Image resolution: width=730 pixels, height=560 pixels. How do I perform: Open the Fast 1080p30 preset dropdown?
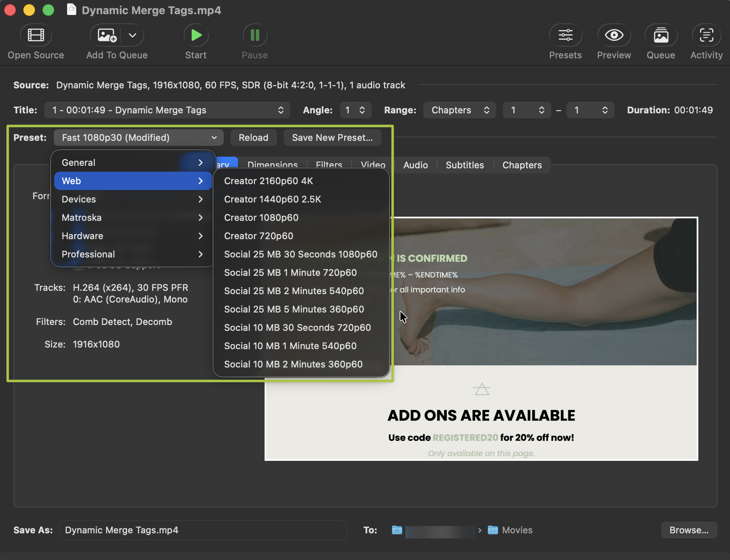139,137
